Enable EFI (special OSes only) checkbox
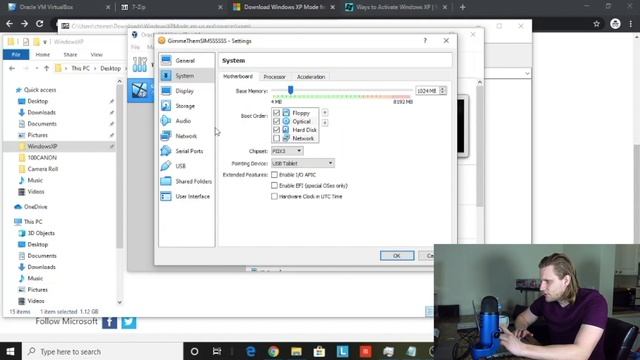The height and width of the screenshot is (360, 640). [274, 185]
